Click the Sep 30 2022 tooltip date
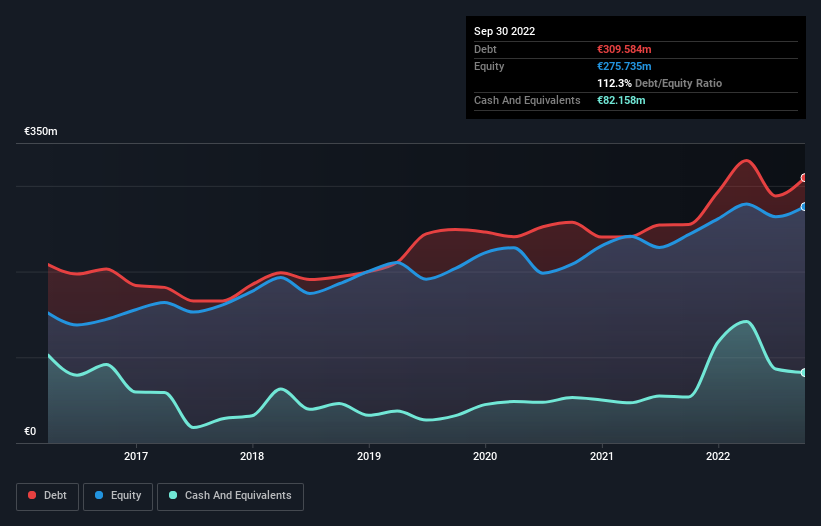 [x=504, y=31]
